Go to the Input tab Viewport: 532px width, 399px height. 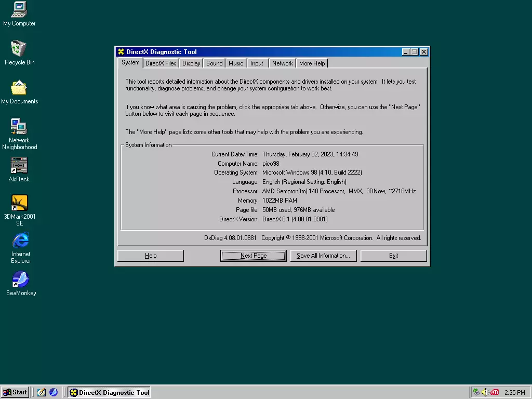point(257,63)
